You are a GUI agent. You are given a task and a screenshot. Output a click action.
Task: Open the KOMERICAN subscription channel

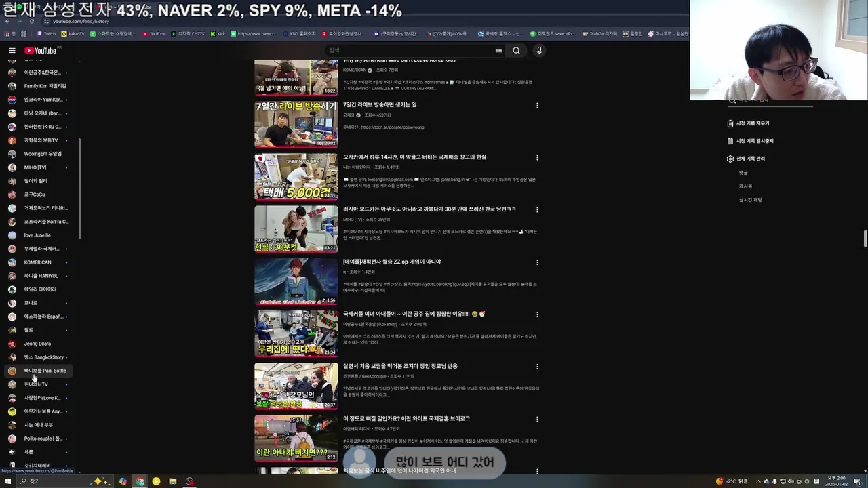pyautogui.click(x=39, y=262)
